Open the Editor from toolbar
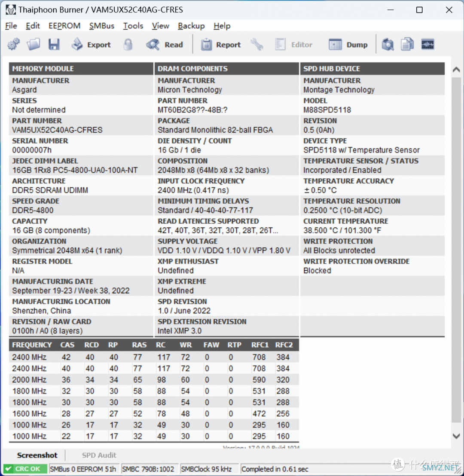 pyautogui.click(x=293, y=45)
